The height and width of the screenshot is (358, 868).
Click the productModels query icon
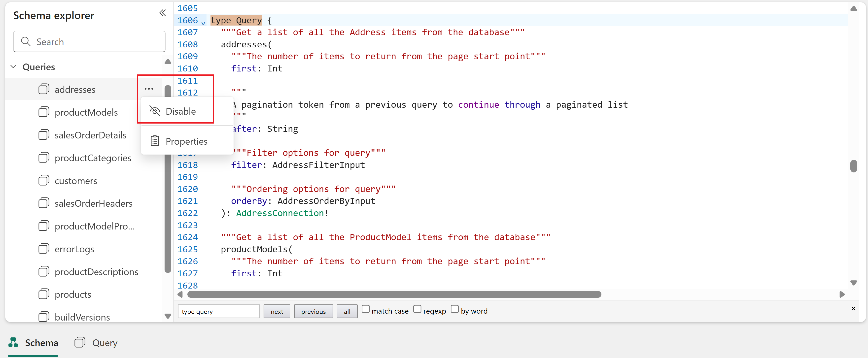[x=44, y=112]
